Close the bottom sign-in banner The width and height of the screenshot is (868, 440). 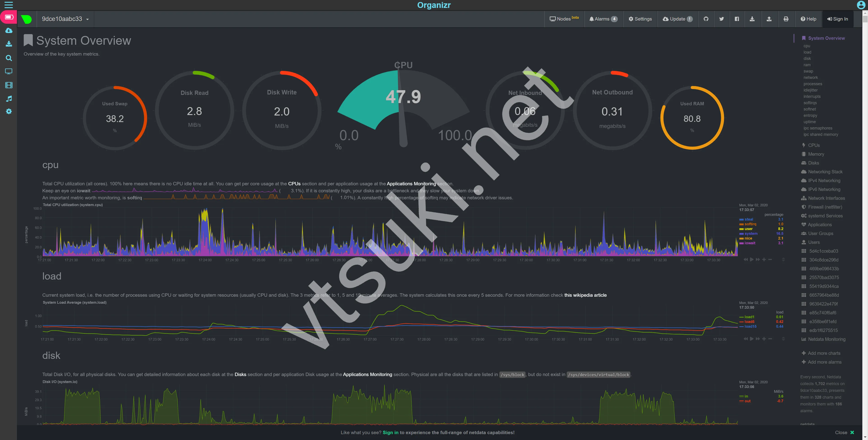[x=844, y=432]
